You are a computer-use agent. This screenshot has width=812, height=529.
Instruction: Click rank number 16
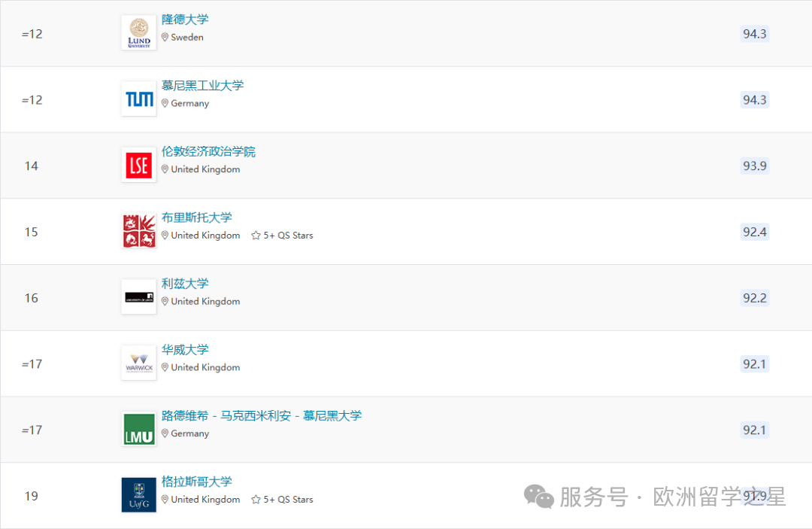[31, 298]
